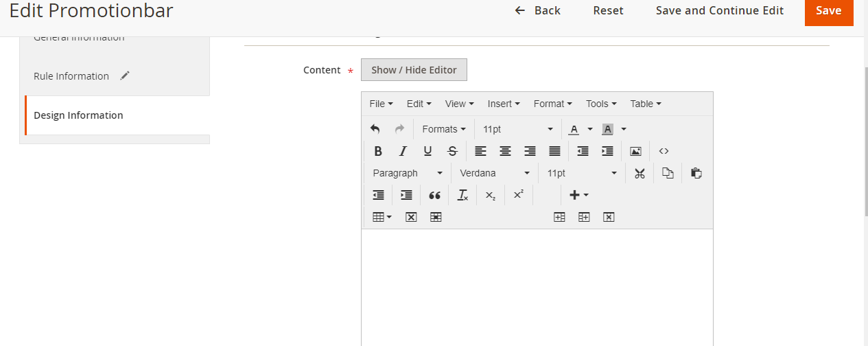Screen dimensions: 868x346
Task: Click the Paste clipboard icon
Action: (x=696, y=173)
